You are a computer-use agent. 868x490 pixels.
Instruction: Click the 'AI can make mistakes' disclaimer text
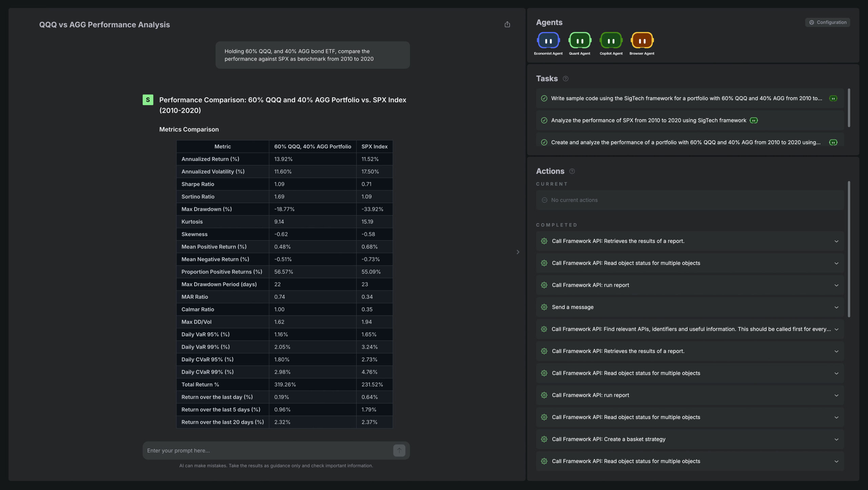click(276, 466)
